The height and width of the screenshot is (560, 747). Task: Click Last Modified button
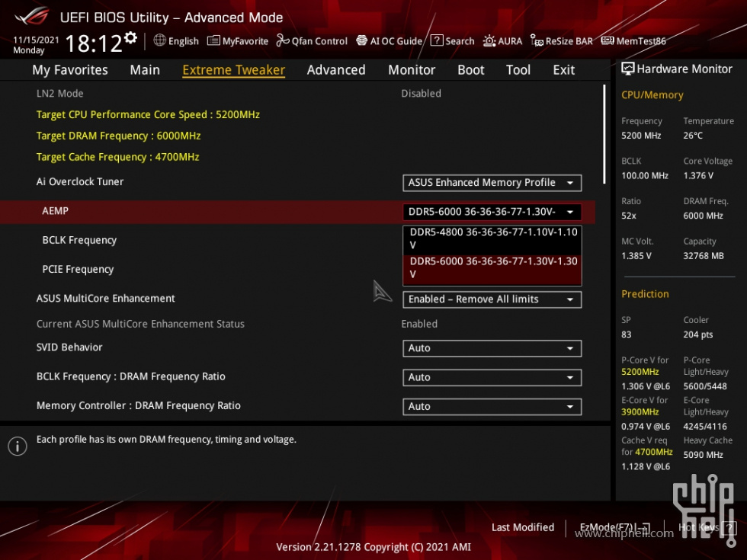(x=523, y=527)
